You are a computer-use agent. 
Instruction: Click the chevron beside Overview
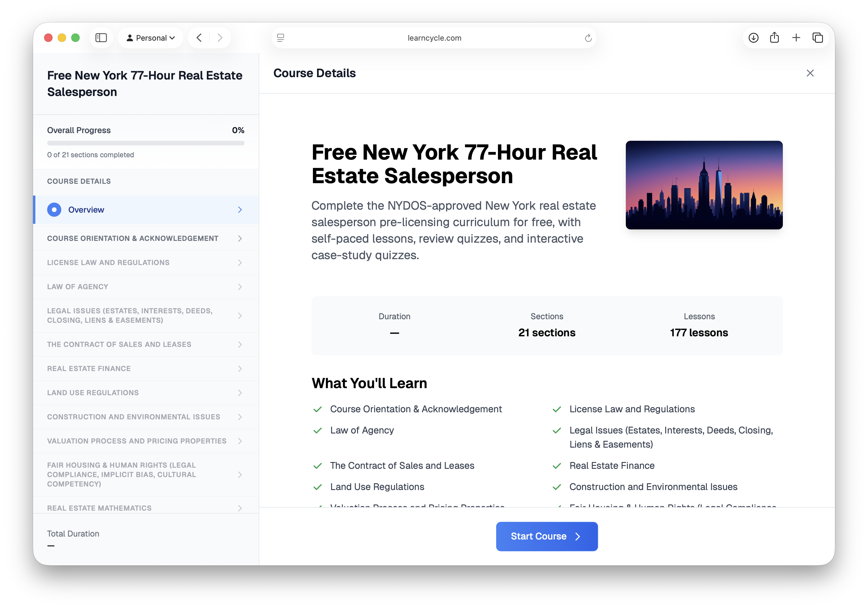(240, 210)
